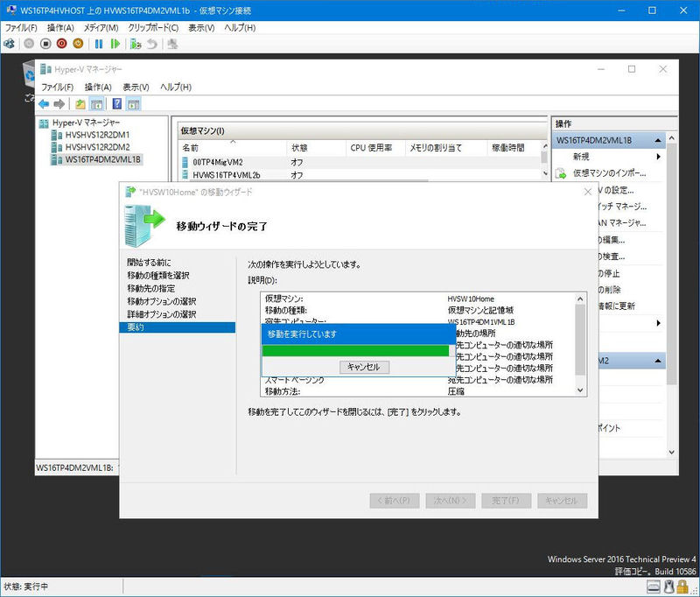Pause the virtual machine with blue bars icon
700x597 pixels.
click(x=99, y=44)
